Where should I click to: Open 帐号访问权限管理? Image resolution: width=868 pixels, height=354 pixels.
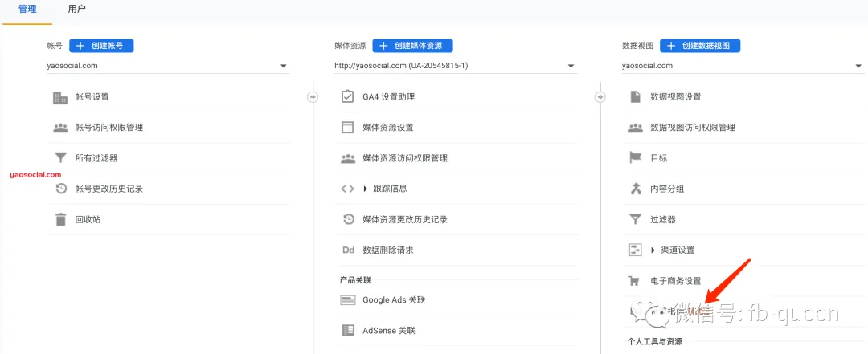[109, 128]
